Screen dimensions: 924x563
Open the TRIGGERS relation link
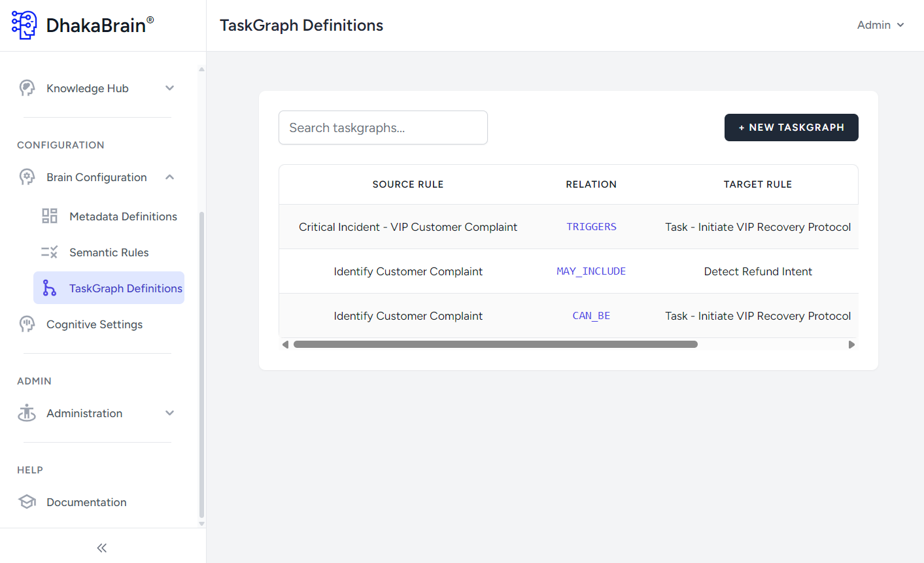pyautogui.click(x=591, y=226)
